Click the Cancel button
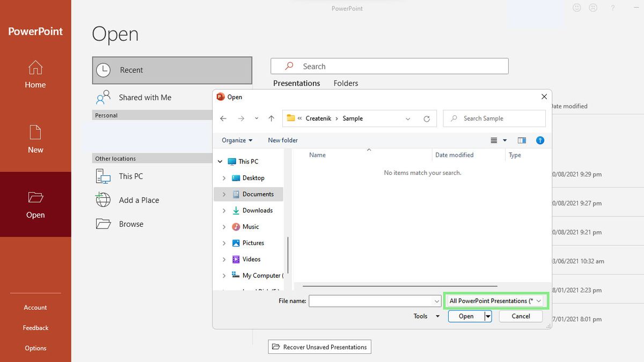Image resolution: width=644 pixels, height=362 pixels. (520, 316)
